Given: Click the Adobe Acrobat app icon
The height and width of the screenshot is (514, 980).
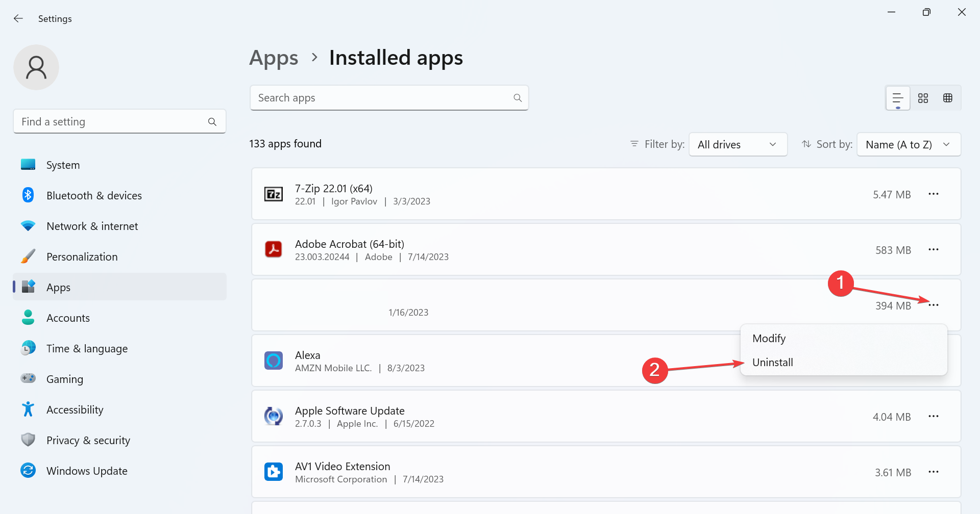Looking at the screenshot, I should coord(274,249).
